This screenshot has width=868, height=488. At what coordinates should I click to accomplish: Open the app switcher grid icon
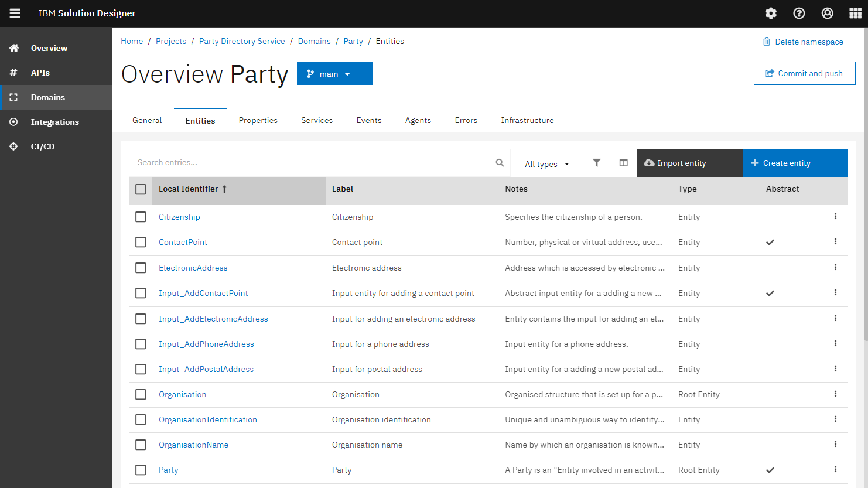click(x=855, y=13)
